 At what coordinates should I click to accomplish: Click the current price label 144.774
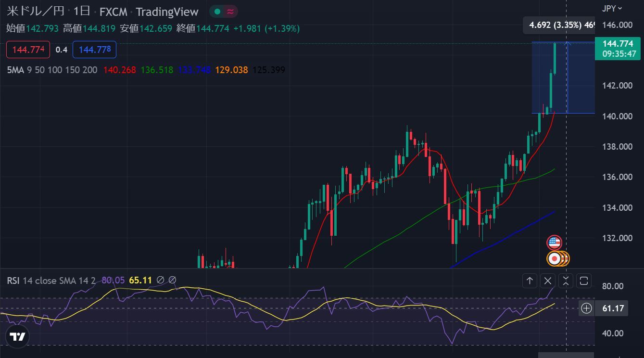pyautogui.click(x=618, y=44)
